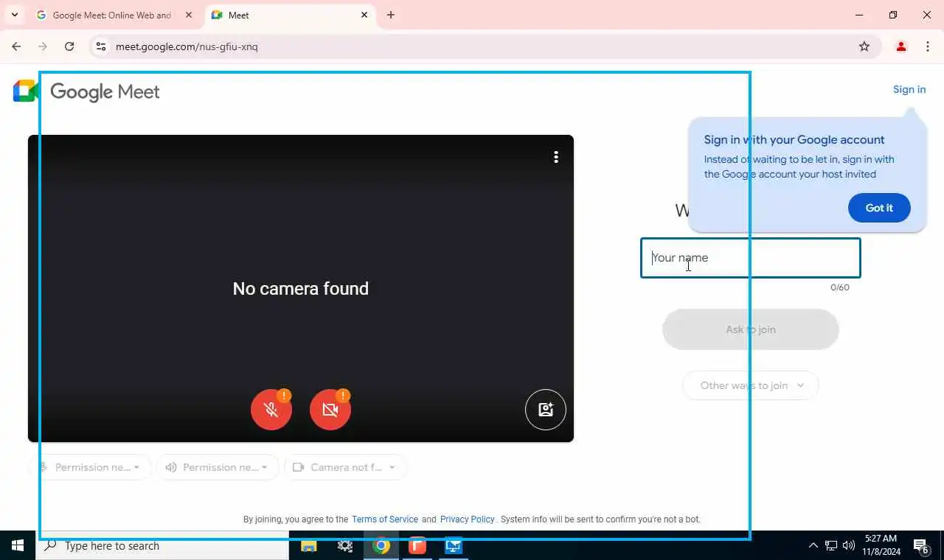Click the address bar URL
Image resolution: width=944 pixels, height=560 pixels.
pos(187,46)
